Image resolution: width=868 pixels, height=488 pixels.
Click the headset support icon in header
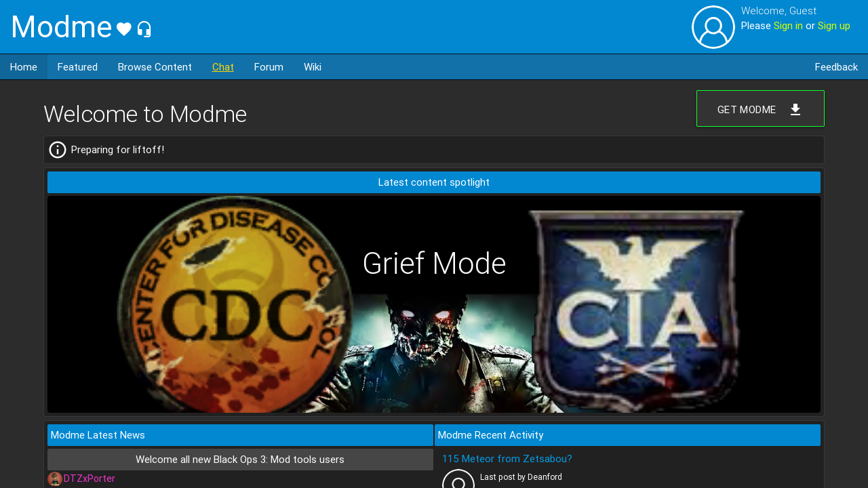(x=144, y=29)
